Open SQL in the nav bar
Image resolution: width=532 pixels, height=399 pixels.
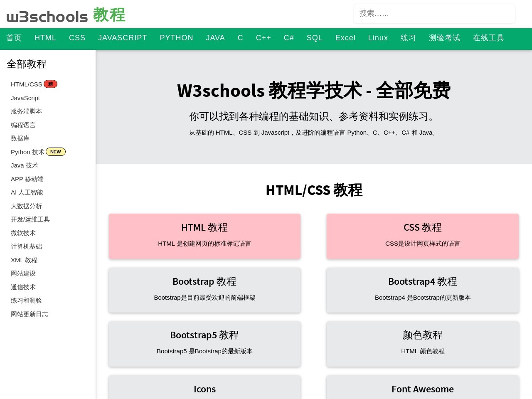tap(315, 38)
